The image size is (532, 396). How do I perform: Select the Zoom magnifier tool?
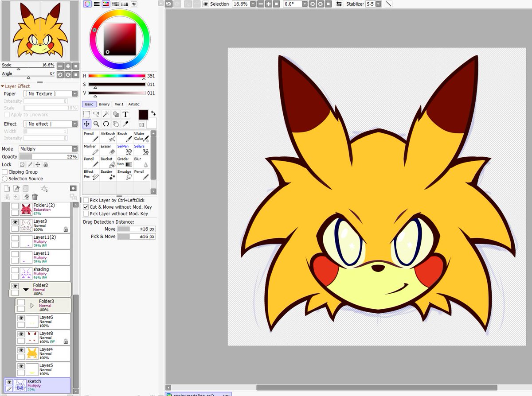(x=96, y=124)
